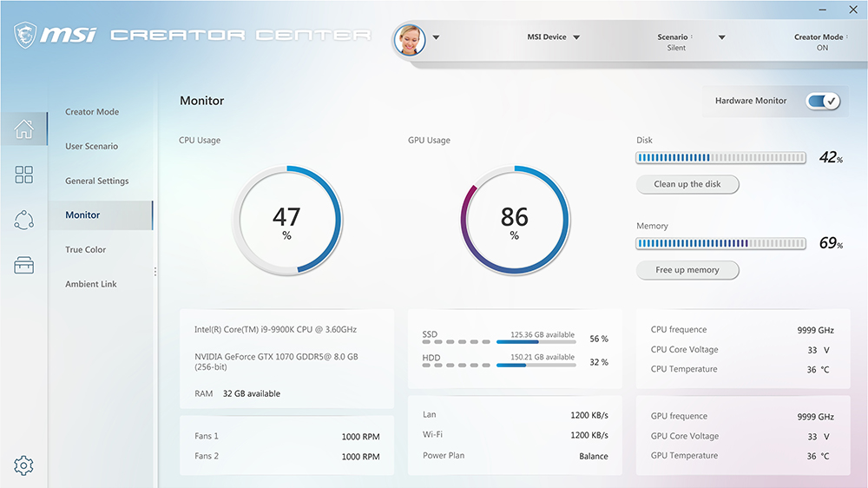This screenshot has height=488, width=868.
Task: Select Creator Mode in the side menu
Action: coord(92,112)
